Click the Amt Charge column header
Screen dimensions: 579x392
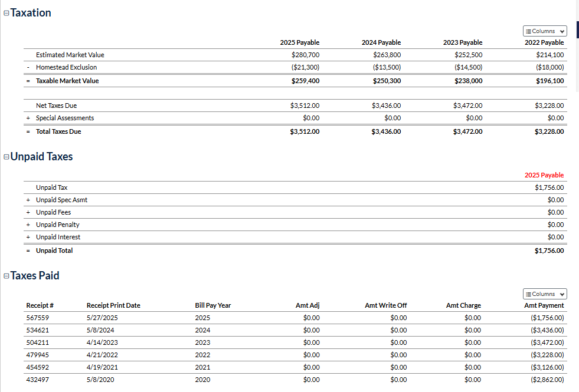pyautogui.click(x=463, y=305)
